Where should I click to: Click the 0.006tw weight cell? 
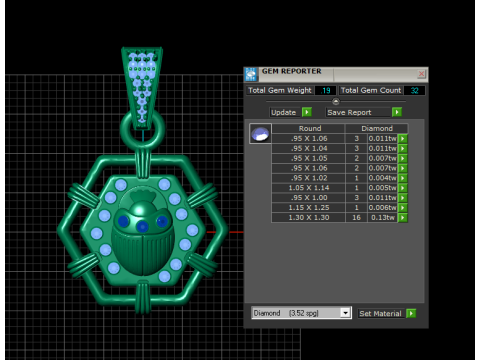point(382,208)
